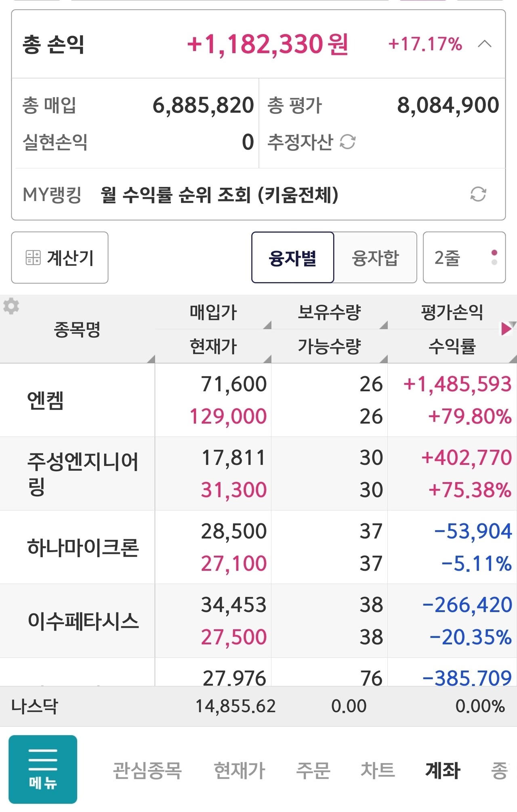Select the 융자별 view mode
This screenshot has width=517, height=812.
(x=292, y=258)
